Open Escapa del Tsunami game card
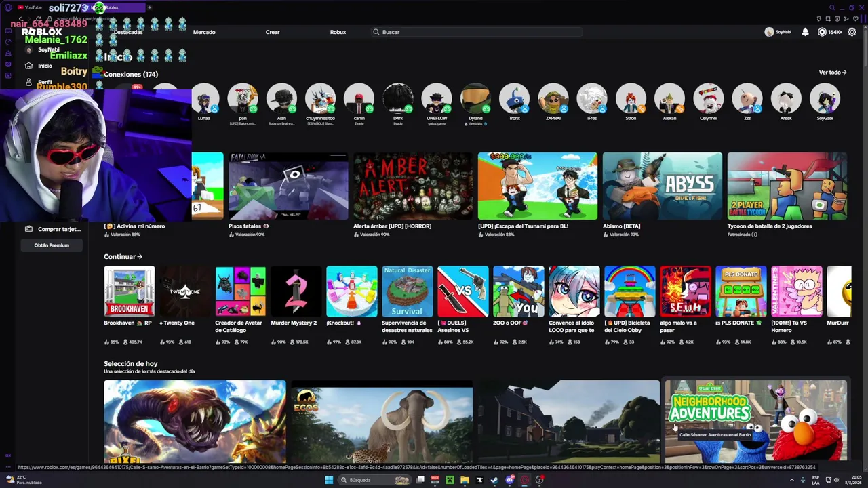Image resolution: width=868 pixels, height=488 pixels. click(x=538, y=186)
